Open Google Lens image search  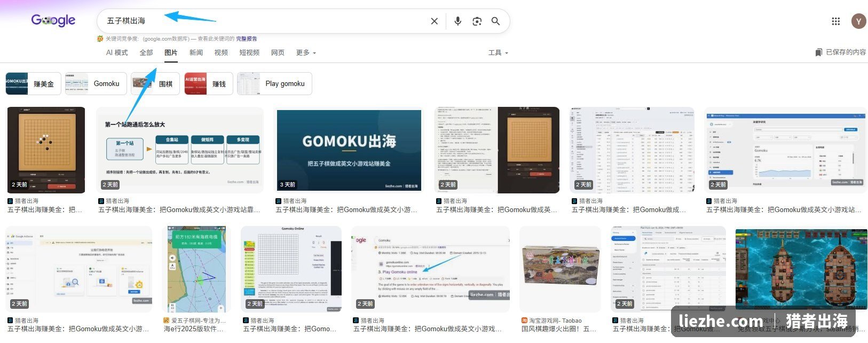click(477, 21)
